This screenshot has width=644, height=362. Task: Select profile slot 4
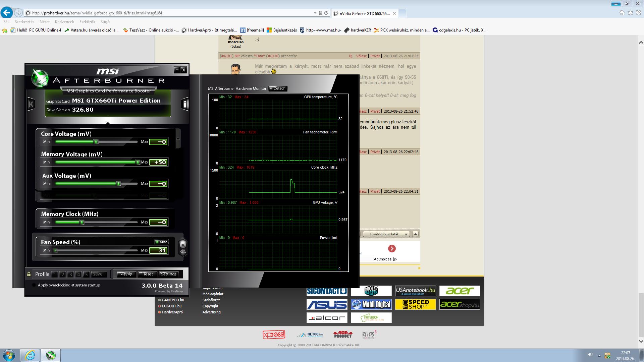coord(78,274)
